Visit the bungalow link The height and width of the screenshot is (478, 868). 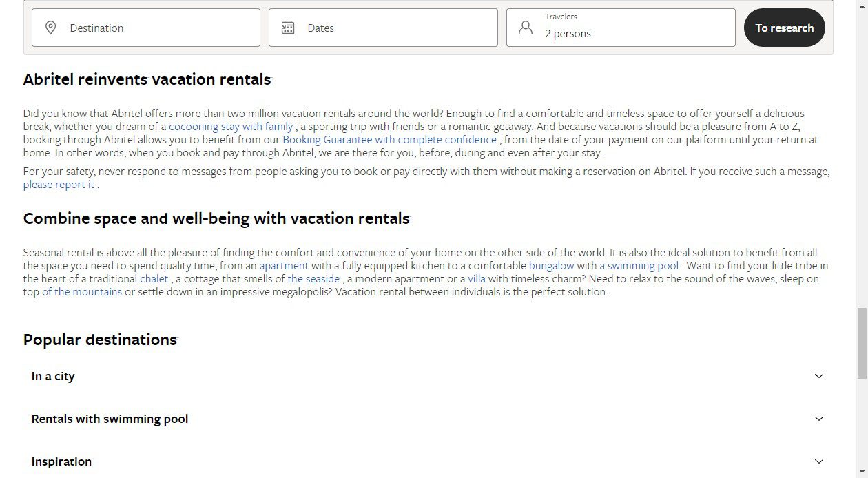[551, 266]
